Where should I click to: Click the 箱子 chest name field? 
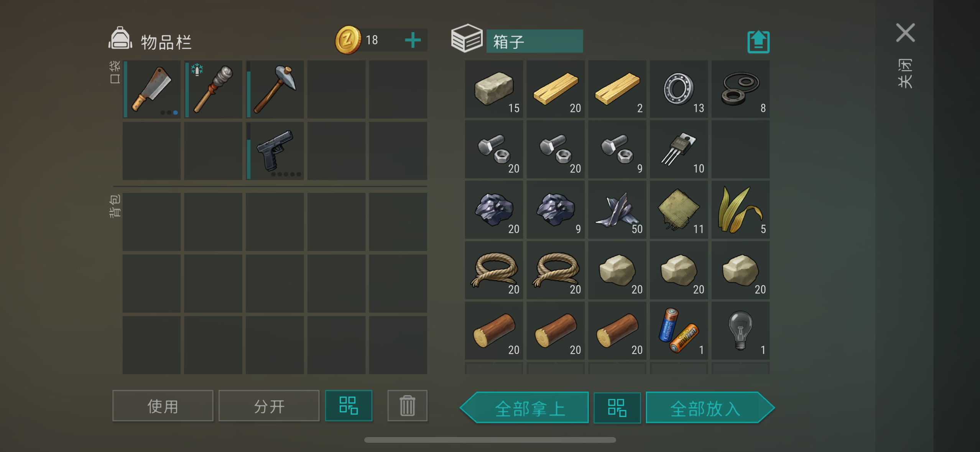534,41
